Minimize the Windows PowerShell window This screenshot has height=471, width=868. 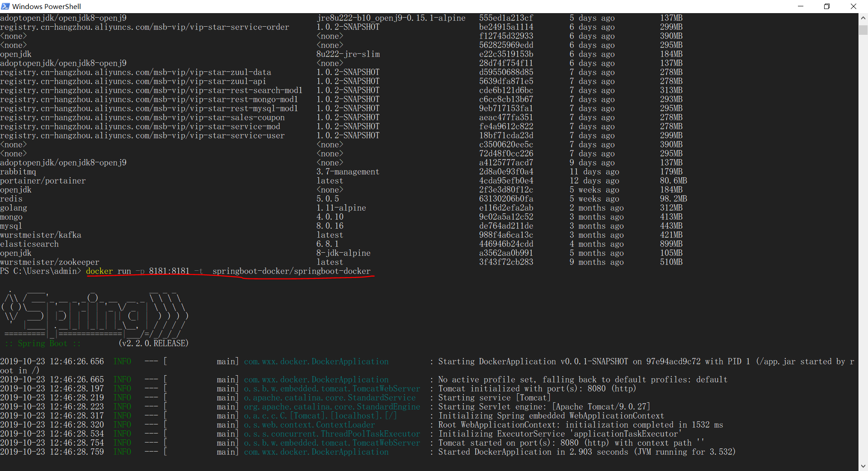pyautogui.click(x=801, y=6)
